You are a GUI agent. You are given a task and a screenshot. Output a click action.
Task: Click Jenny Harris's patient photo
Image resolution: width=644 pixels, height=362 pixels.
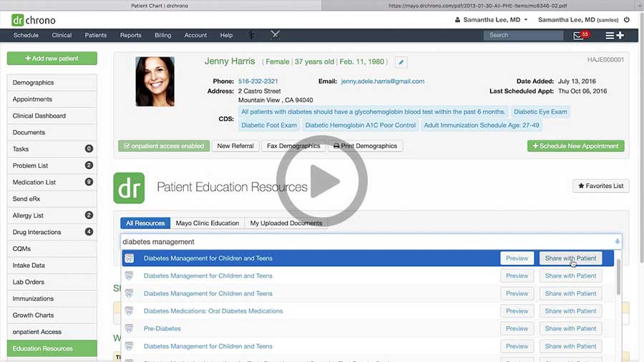[x=155, y=82]
